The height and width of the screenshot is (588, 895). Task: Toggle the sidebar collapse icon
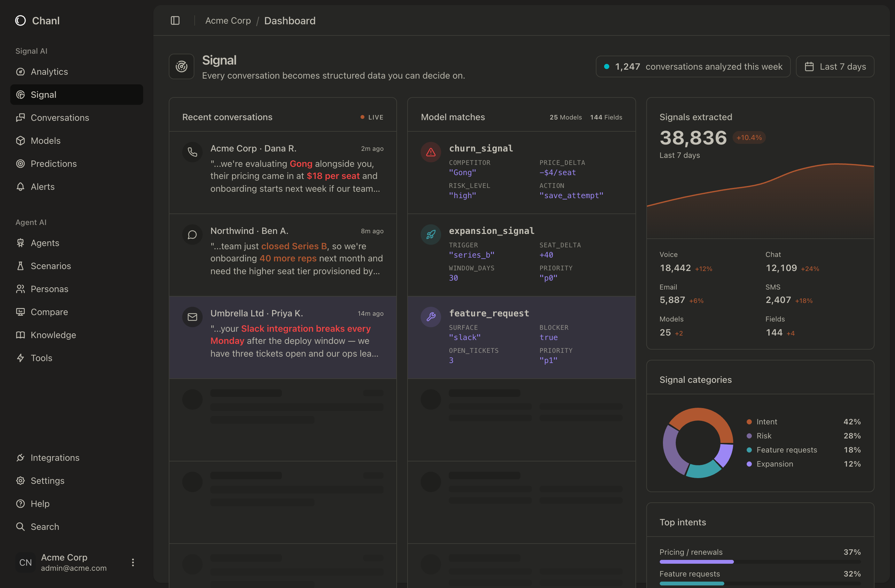point(175,21)
